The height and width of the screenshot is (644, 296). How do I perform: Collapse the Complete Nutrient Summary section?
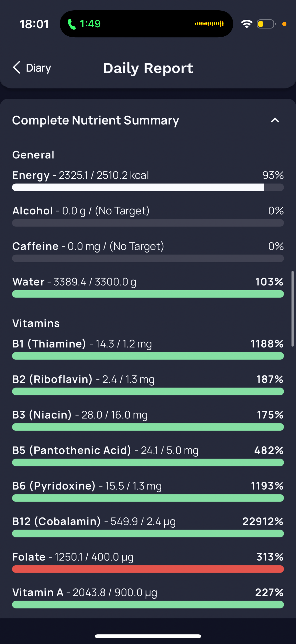coord(275,120)
